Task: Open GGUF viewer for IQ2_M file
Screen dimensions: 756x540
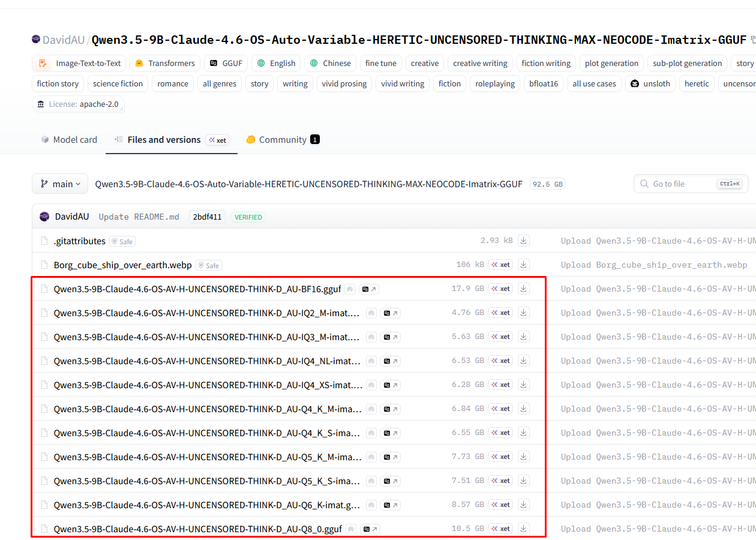Action: pyautogui.click(x=391, y=313)
